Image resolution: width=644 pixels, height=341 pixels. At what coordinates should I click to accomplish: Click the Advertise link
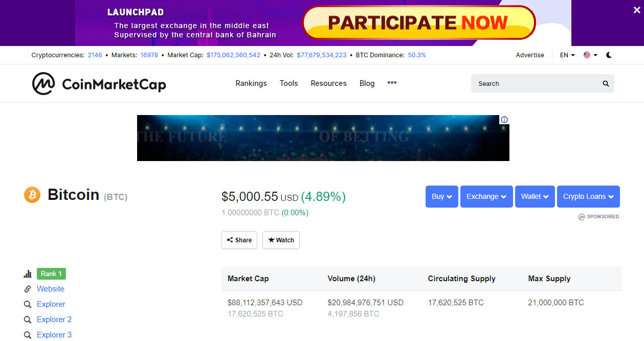pyautogui.click(x=530, y=55)
